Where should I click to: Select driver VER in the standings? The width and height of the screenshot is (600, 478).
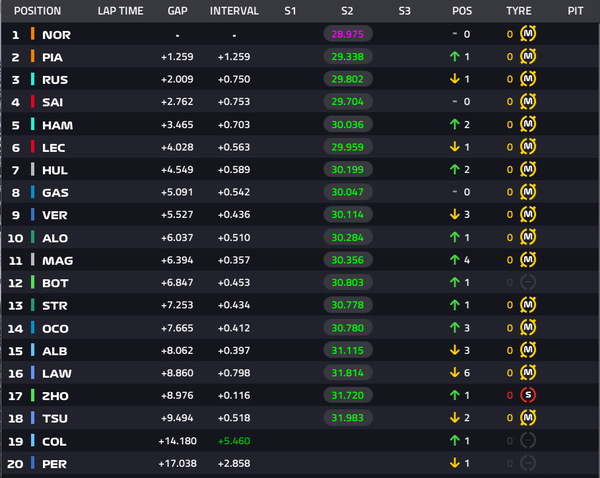55,215
